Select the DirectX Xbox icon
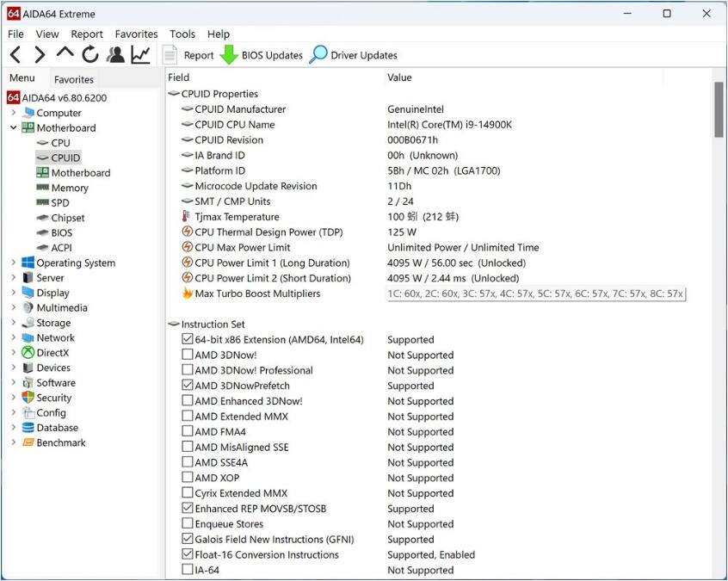 click(28, 353)
